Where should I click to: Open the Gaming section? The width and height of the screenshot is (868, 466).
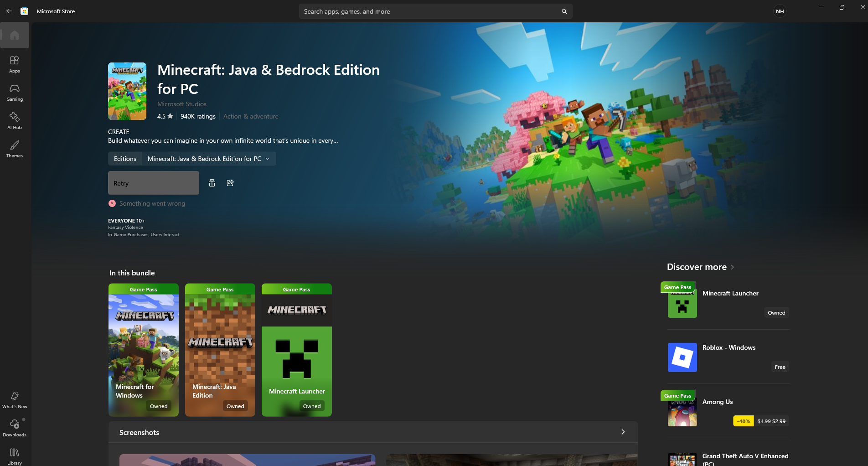[15, 93]
